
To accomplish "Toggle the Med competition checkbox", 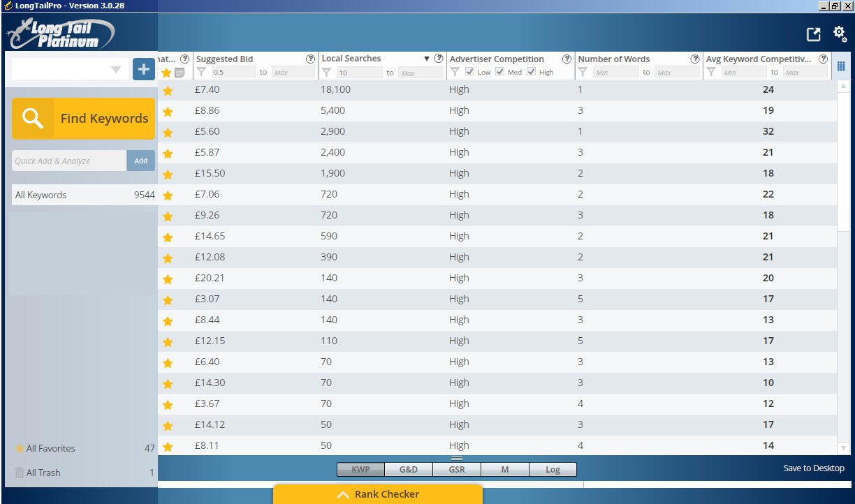I will coord(500,72).
